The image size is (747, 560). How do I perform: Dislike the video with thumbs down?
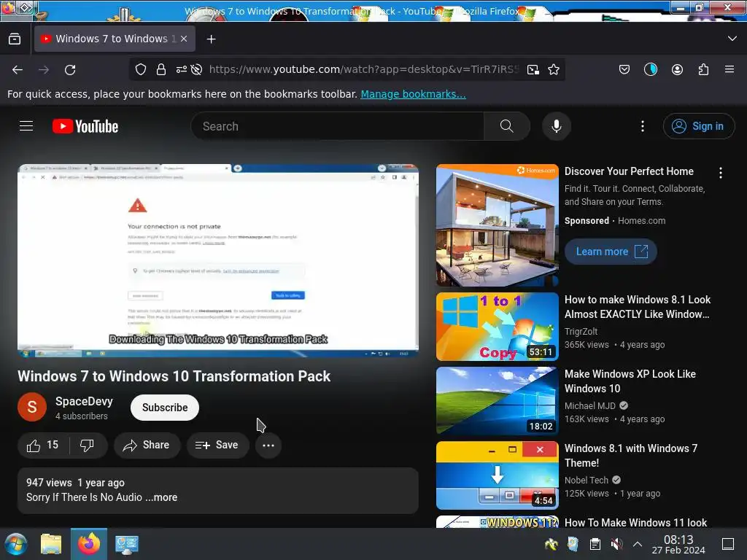[x=87, y=446]
